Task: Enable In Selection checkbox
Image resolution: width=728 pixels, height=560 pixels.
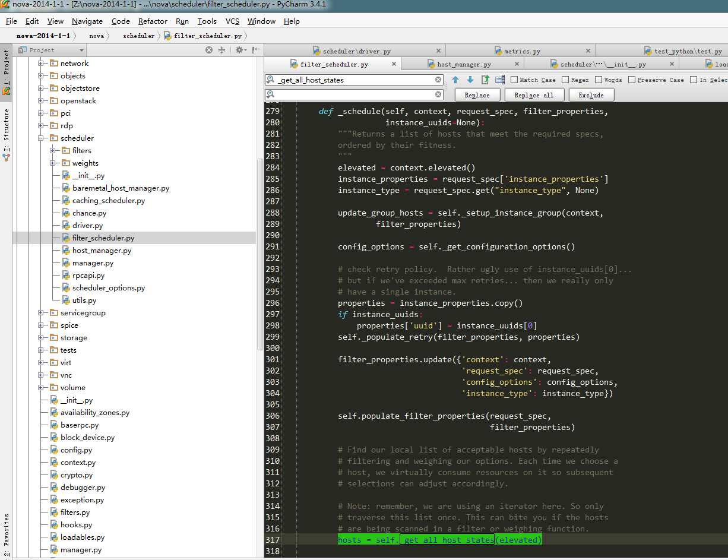Action: (x=694, y=80)
